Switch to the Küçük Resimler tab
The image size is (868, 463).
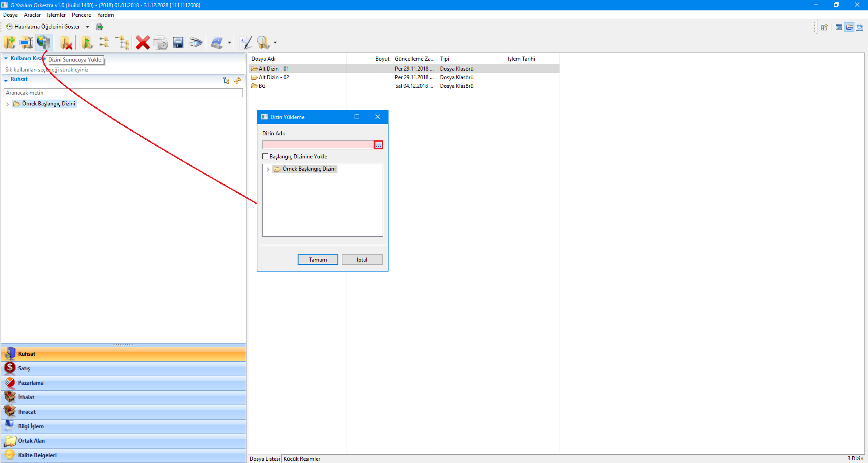point(302,459)
